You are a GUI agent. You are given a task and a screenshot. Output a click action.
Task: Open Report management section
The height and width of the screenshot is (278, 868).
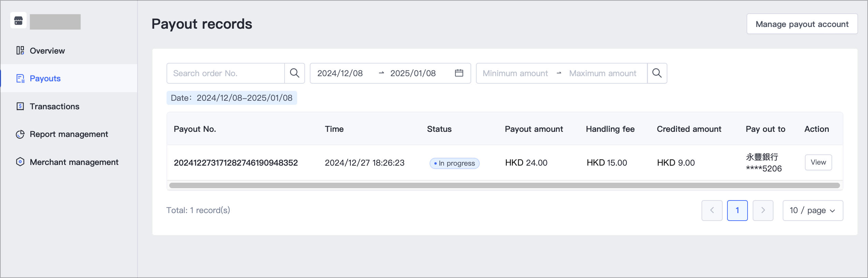pos(69,134)
